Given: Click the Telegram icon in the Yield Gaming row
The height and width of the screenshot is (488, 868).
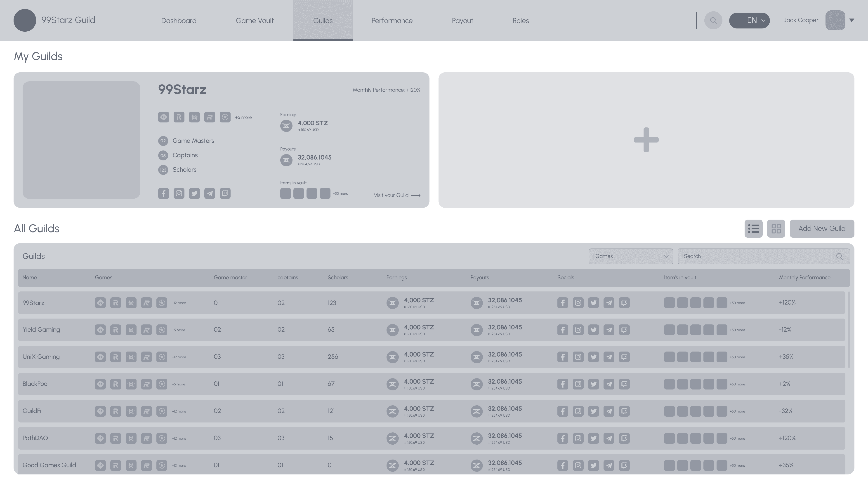Looking at the screenshot, I should [x=609, y=330].
